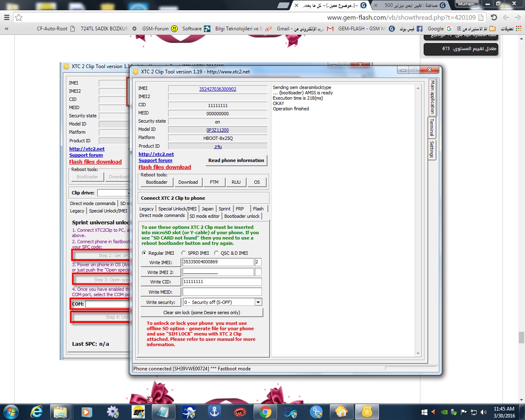Image resolution: width=525 pixels, height=420 pixels.
Task: Open Clip drive dropdown in back window
Action: (x=128, y=193)
